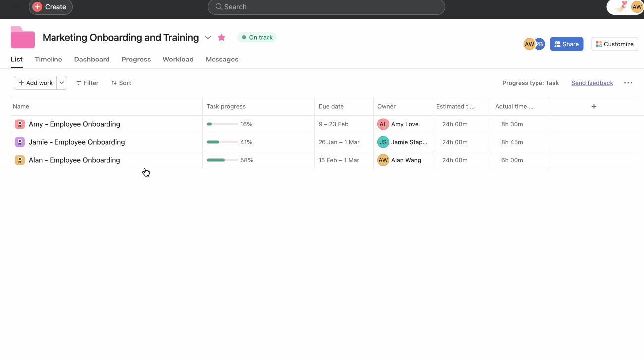644x361 pixels.
Task: Click Alan's orange project icon
Action: click(20, 160)
